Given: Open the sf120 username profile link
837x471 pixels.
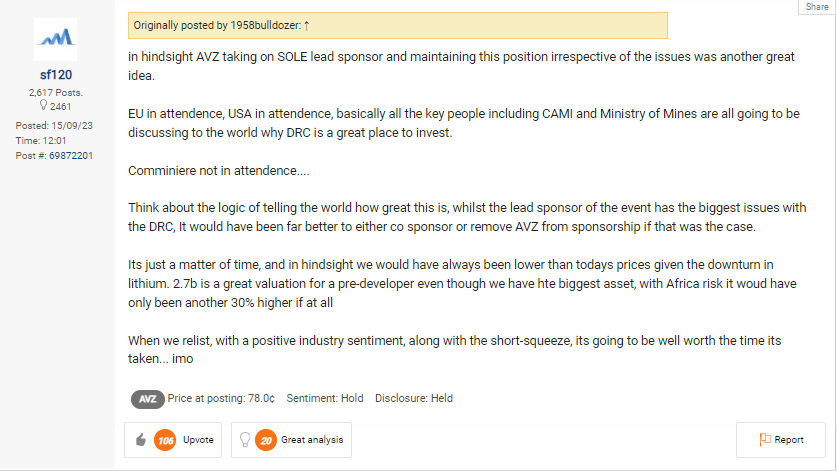Looking at the screenshot, I should [56, 74].
